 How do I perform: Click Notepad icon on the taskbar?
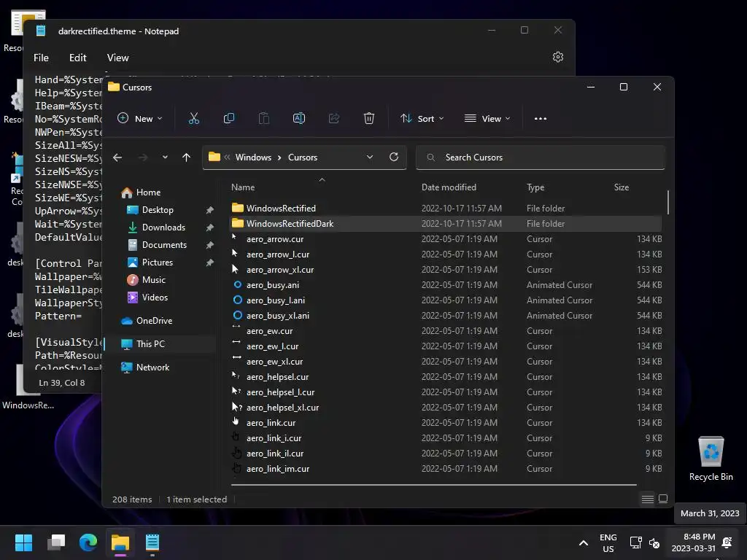152,542
